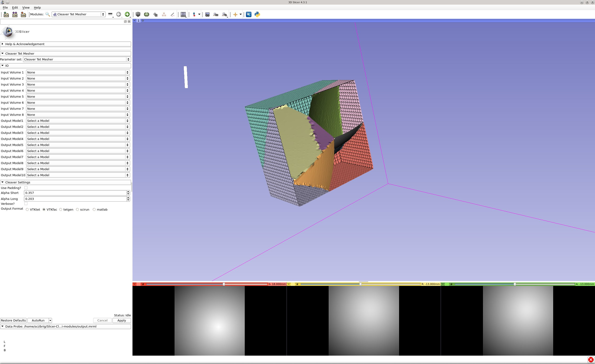Open the layout selection icon
The height and width of the screenshot is (364, 595).
pos(183,14)
